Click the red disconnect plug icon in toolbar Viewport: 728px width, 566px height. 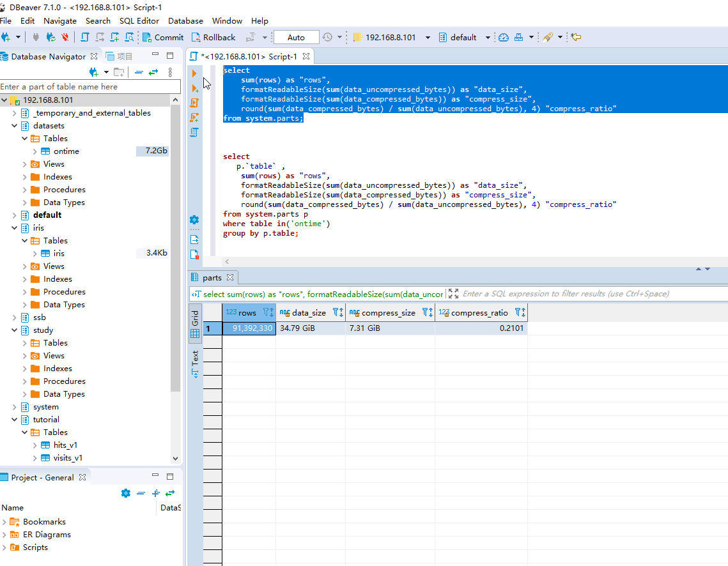tap(65, 38)
